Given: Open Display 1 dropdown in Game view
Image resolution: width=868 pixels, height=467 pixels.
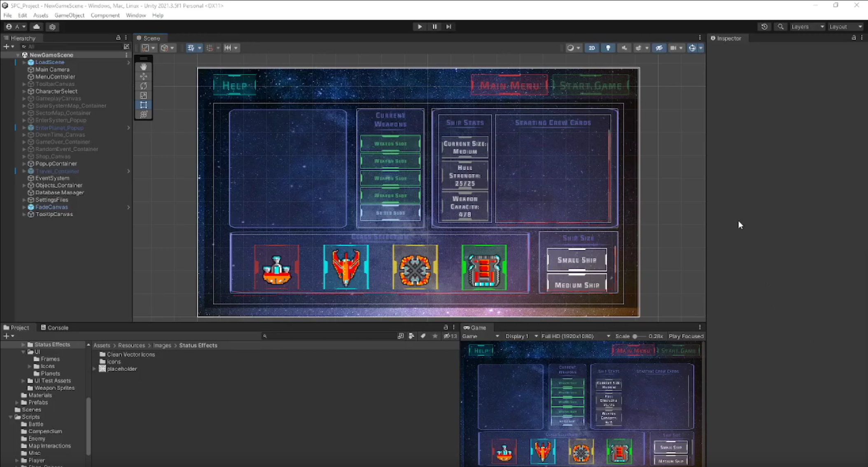Looking at the screenshot, I should pos(521,336).
